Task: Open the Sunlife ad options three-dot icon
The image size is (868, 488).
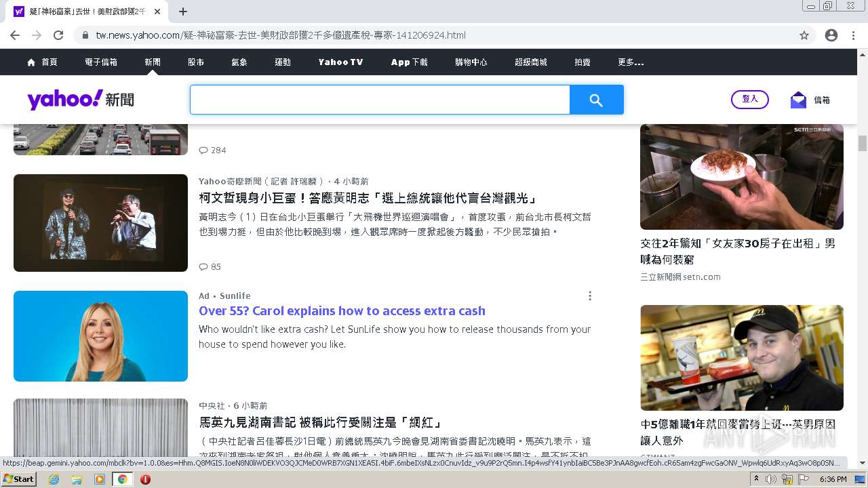Action: pyautogui.click(x=590, y=296)
